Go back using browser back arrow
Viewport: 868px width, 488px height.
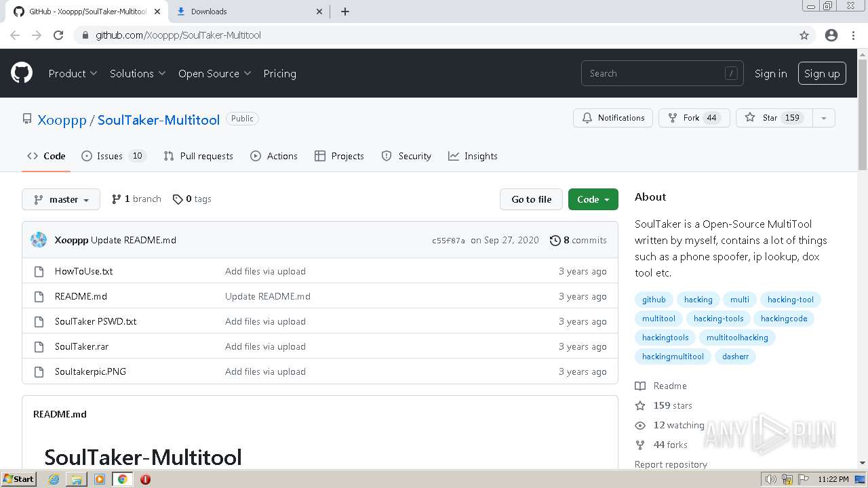[15, 35]
